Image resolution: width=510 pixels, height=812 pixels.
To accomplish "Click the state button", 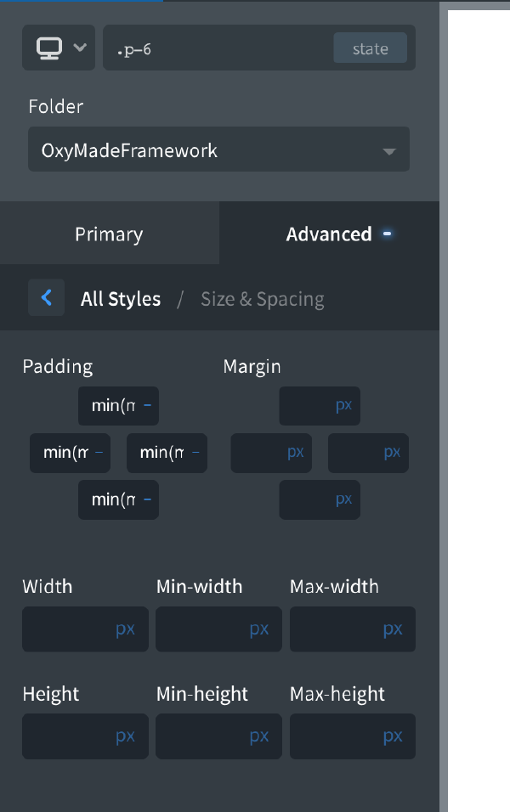I will pos(371,48).
